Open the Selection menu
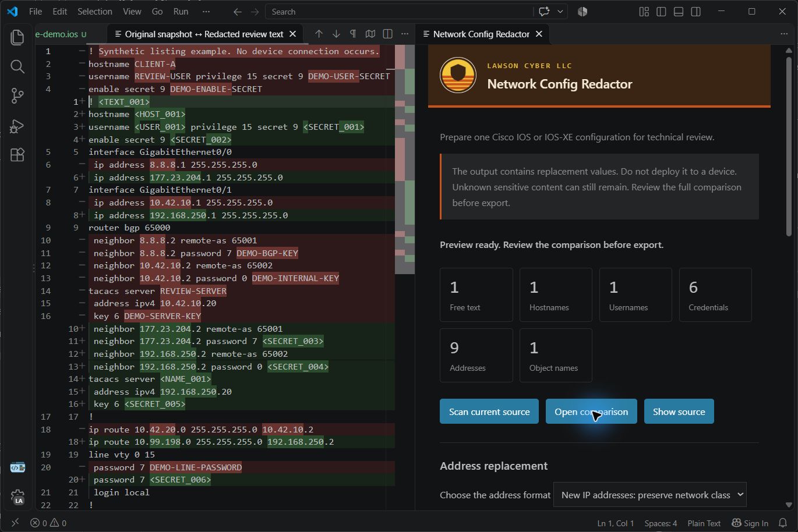This screenshot has width=798, height=532. pos(95,12)
